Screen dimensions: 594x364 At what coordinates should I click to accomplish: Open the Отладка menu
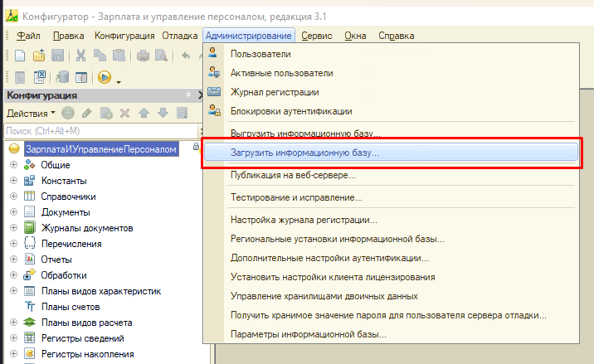(179, 36)
